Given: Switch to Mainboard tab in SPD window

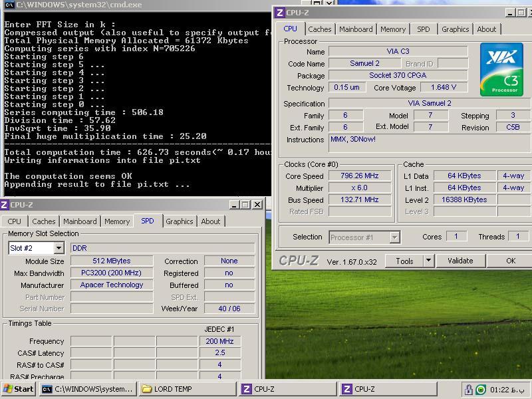Looking at the screenshot, I should pos(80,221).
